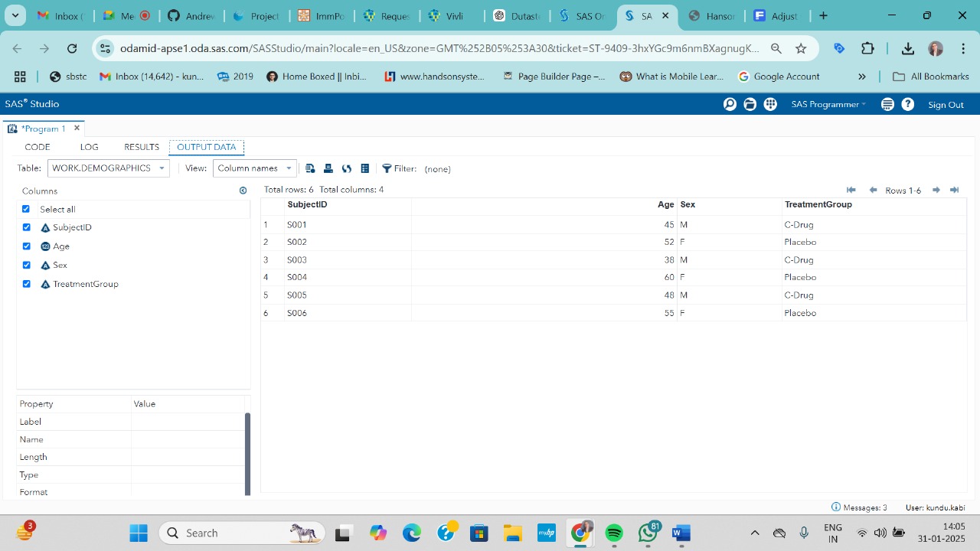Open All Bookmarks folder
980x551 pixels.
pyautogui.click(x=931, y=77)
